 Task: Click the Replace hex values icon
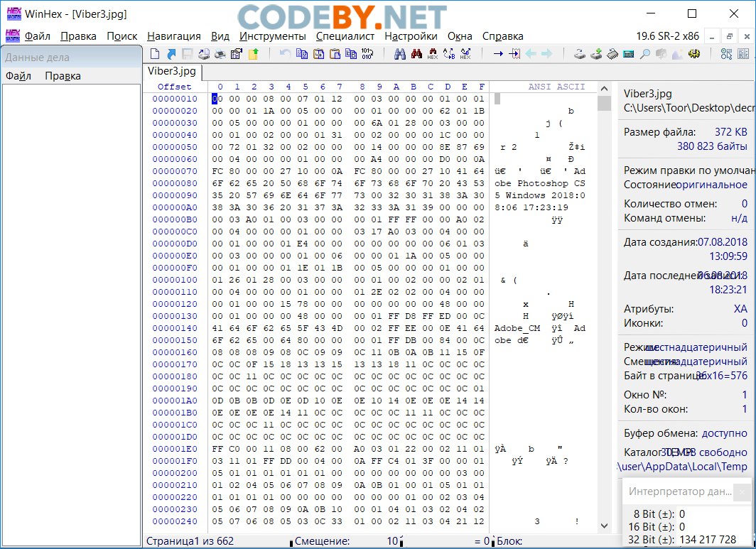click(x=465, y=53)
